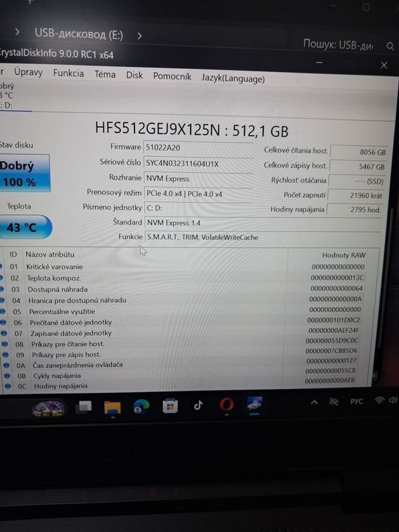Expand the chevron after USB-дисковод (E:)
The height and width of the screenshot is (532, 399).
[x=139, y=36]
